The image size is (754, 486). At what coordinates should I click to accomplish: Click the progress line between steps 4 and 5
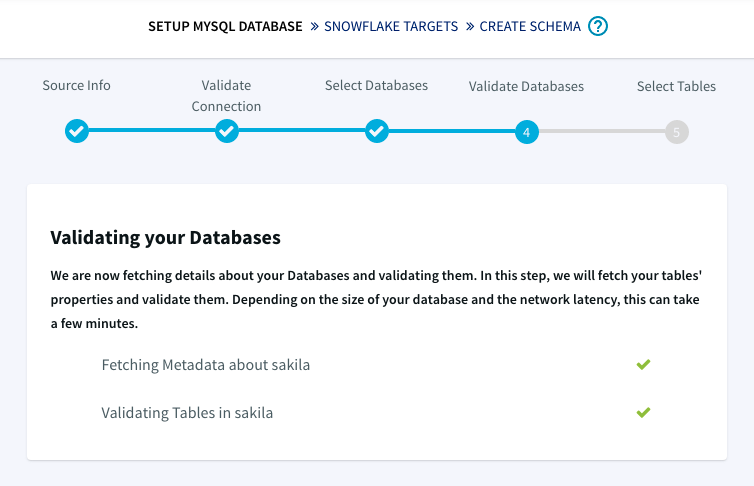coord(602,131)
